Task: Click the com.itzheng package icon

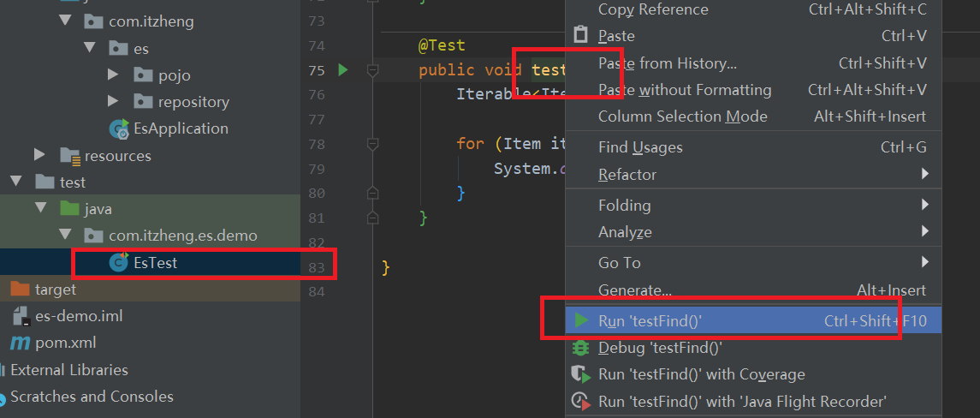Action: [x=94, y=21]
